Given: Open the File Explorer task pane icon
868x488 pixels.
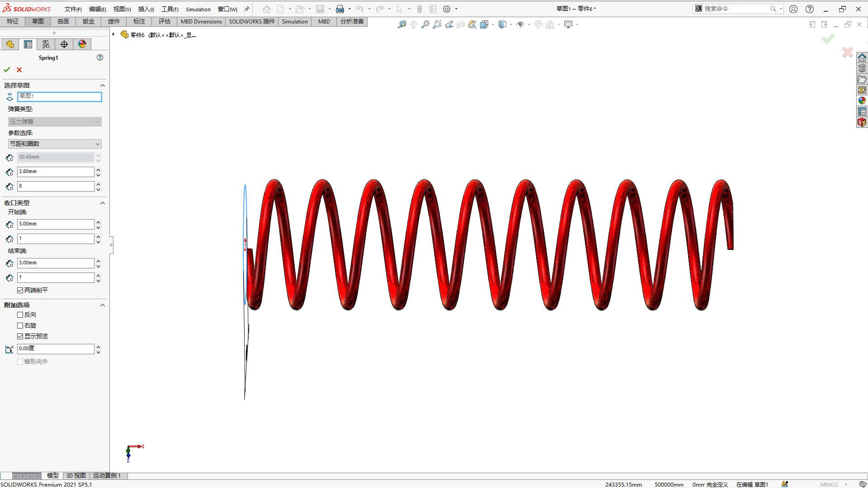Looking at the screenshot, I should point(862,79).
